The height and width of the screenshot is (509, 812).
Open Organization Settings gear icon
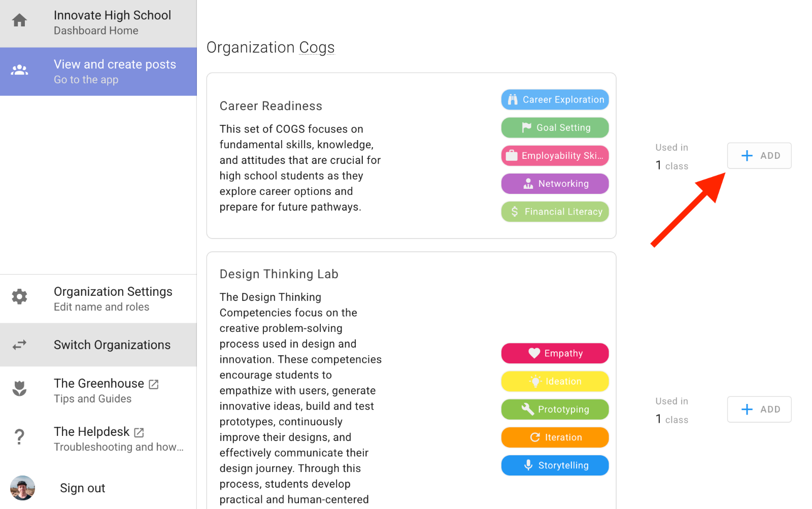[x=19, y=297]
